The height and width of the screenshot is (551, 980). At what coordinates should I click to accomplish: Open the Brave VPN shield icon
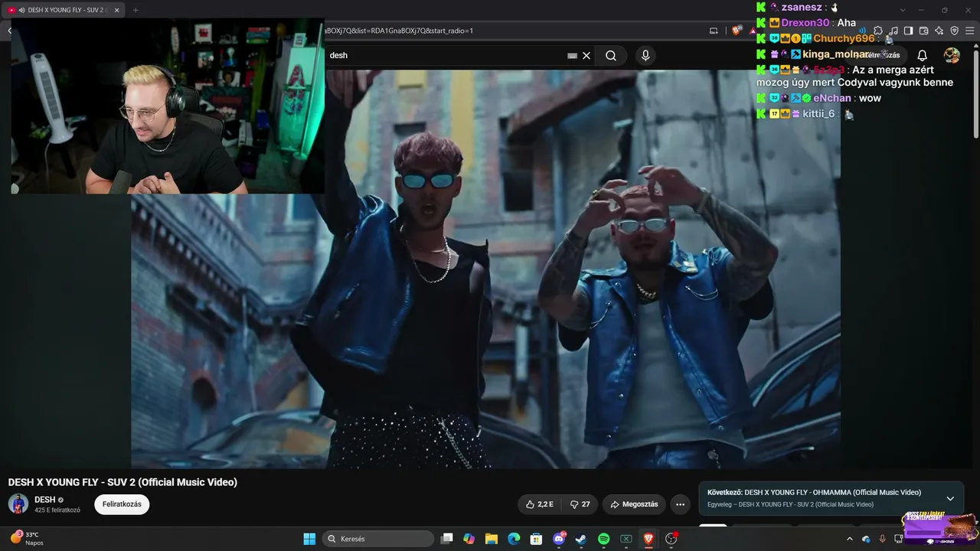click(x=955, y=31)
